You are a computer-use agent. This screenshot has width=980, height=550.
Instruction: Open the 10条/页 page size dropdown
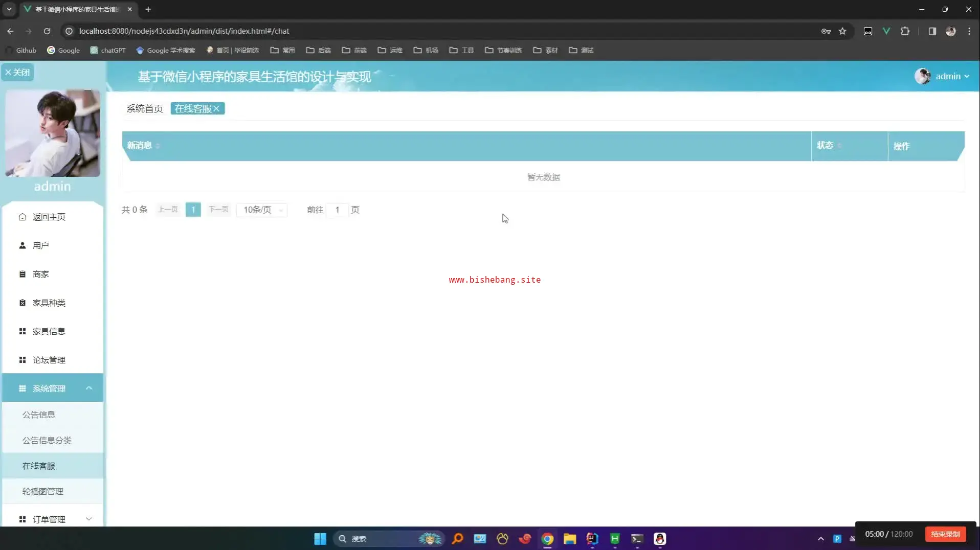pyautogui.click(x=262, y=210)
